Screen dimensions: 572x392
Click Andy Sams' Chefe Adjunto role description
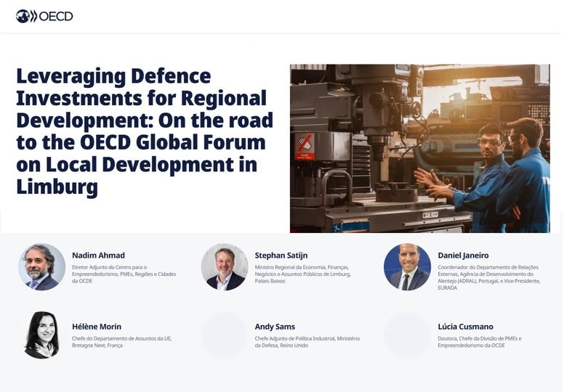coord(307,342)
